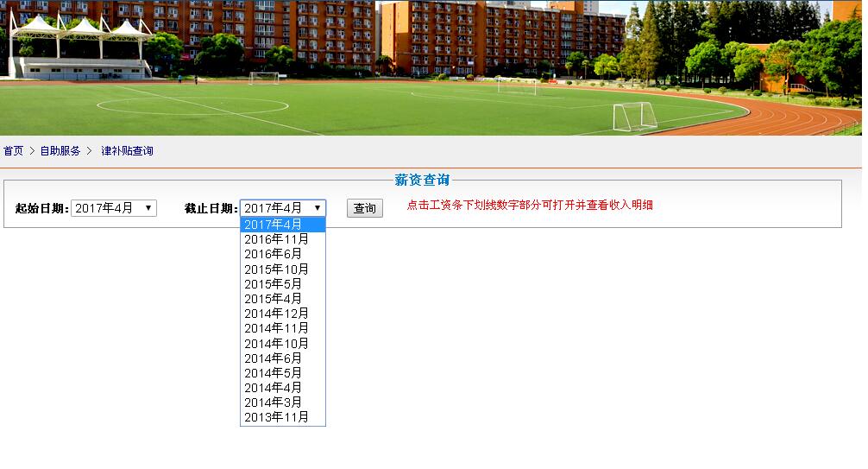Collapse the 截止日期 end date dropdown

(283, 208)
